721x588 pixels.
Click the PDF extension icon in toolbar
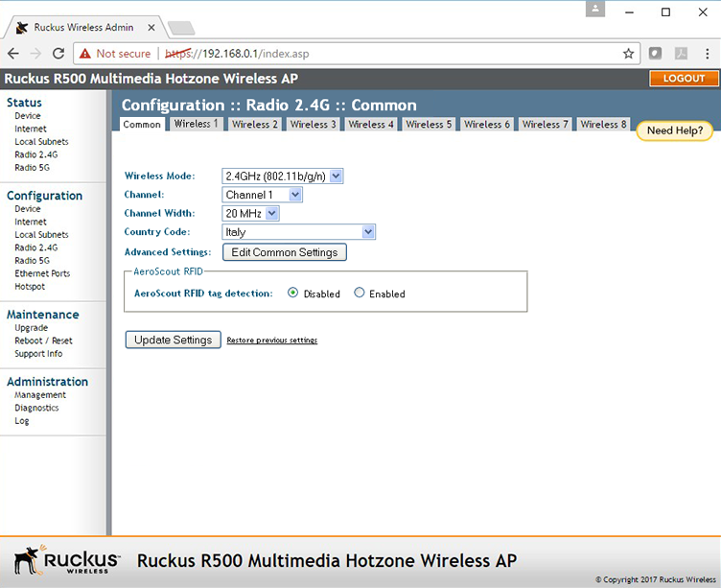tap(681, 54)
